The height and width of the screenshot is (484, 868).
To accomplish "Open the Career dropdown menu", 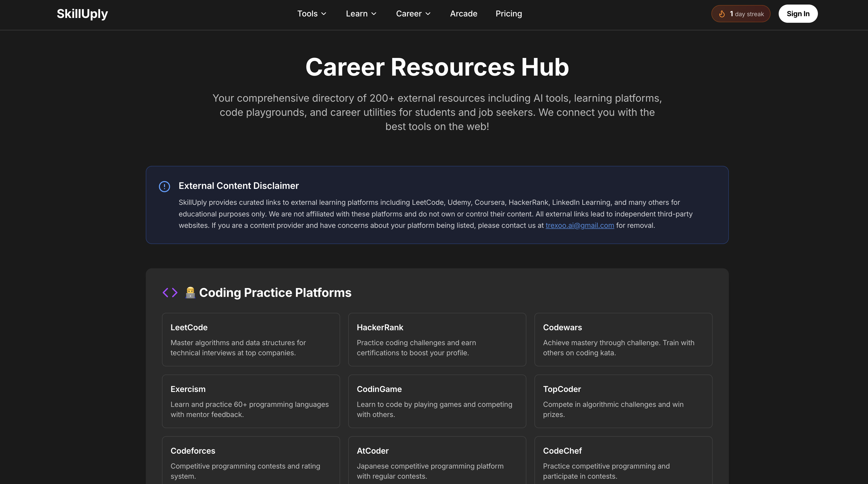I will click(413, 14).
